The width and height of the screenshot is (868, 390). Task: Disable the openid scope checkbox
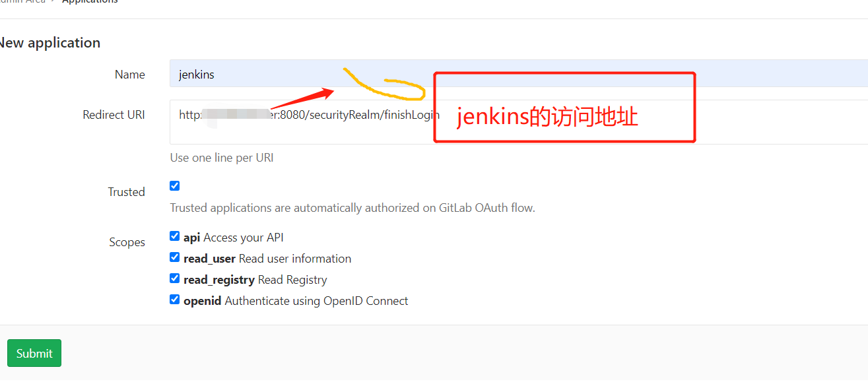click(174, 299)
